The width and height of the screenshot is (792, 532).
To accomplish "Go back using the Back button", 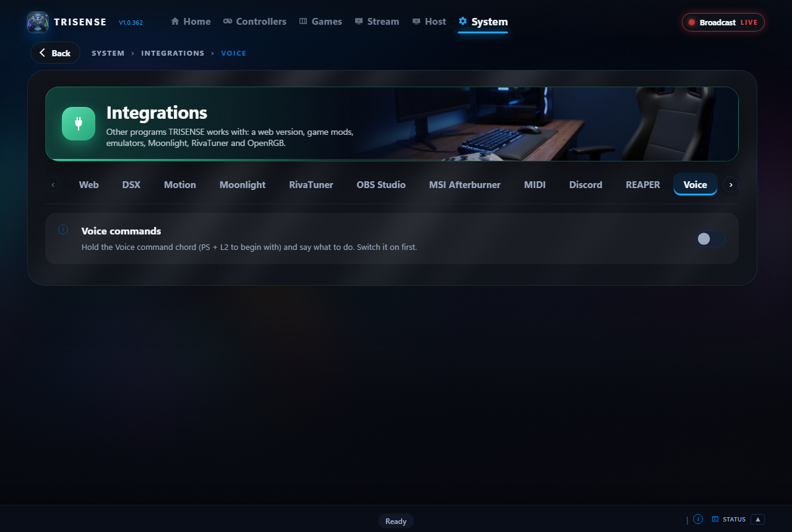I will click(x=55, y=53).
